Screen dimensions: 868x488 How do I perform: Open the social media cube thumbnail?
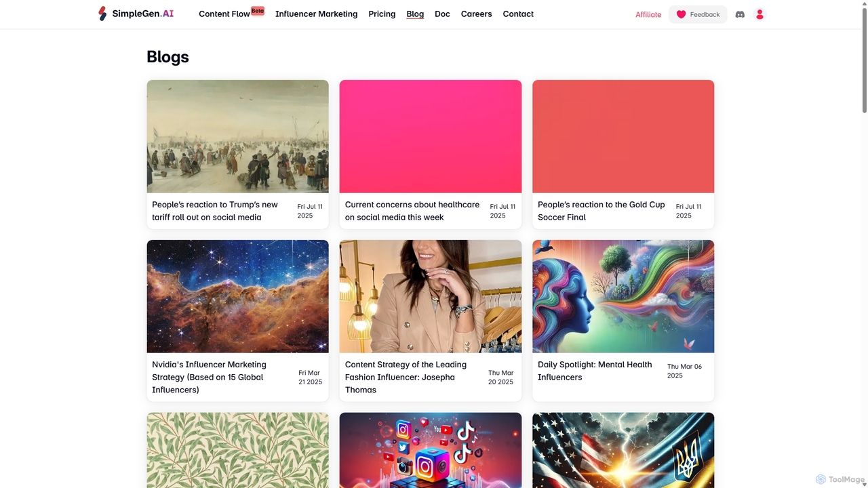click(x=431, y=450)
